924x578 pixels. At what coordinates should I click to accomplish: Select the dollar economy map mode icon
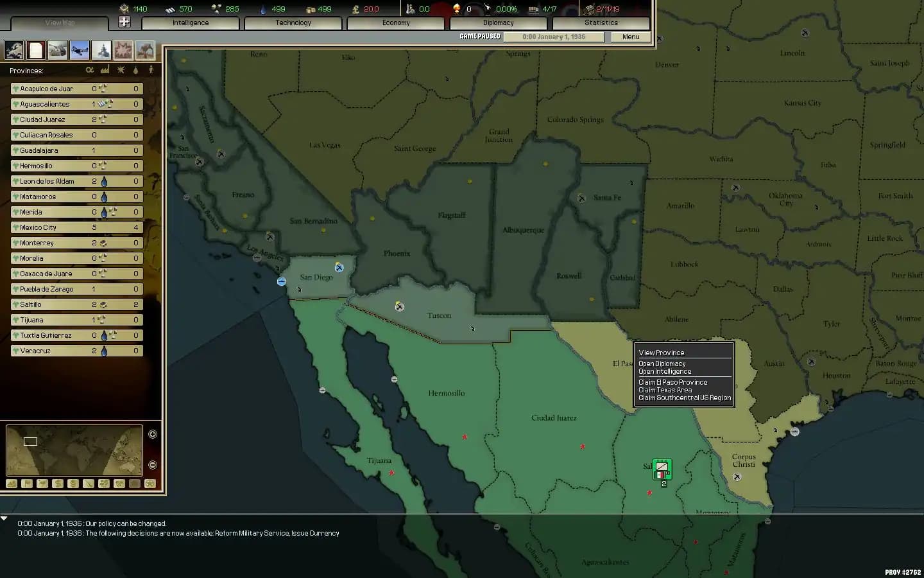click(57, 484)
